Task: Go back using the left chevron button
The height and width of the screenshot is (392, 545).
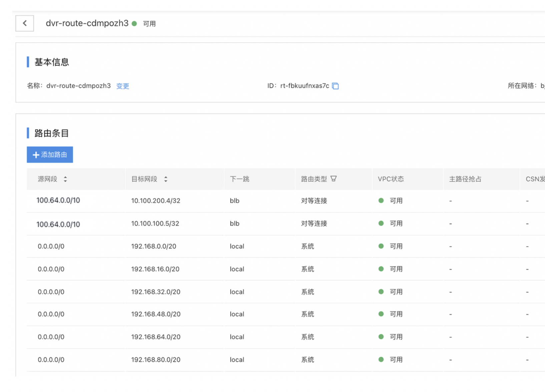Action: (25, 23)
